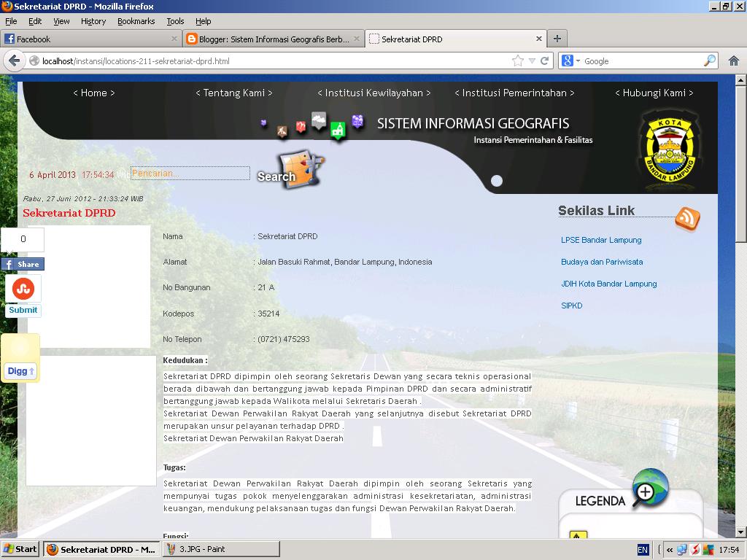Bookmark this page with the star toggle

point(517,61)
